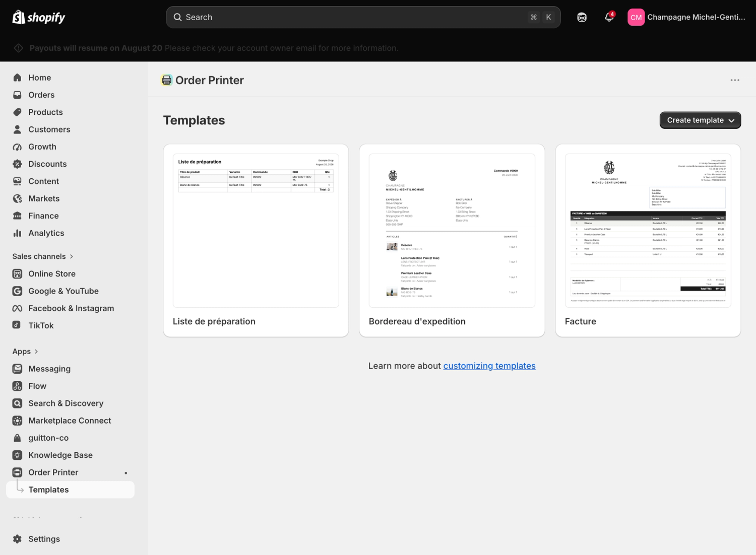Open the Online Store label
756x555 pixels.
point(52,273)
